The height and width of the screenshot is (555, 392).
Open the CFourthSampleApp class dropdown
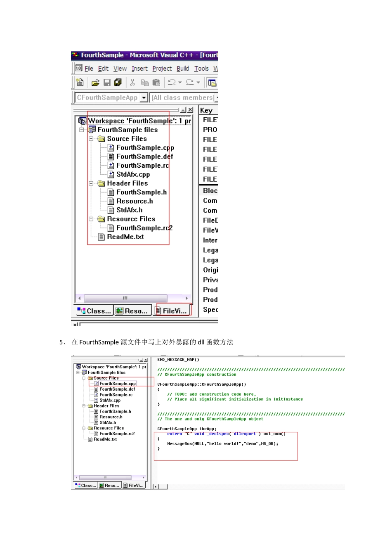pyautogui.click(x=144, y=97)
